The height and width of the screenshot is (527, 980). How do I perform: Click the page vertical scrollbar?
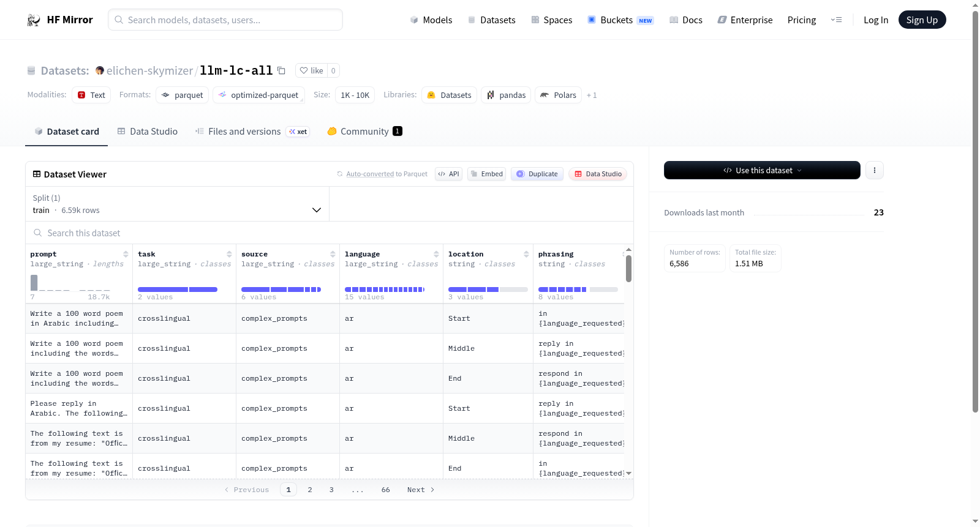(x=975, y=211)
